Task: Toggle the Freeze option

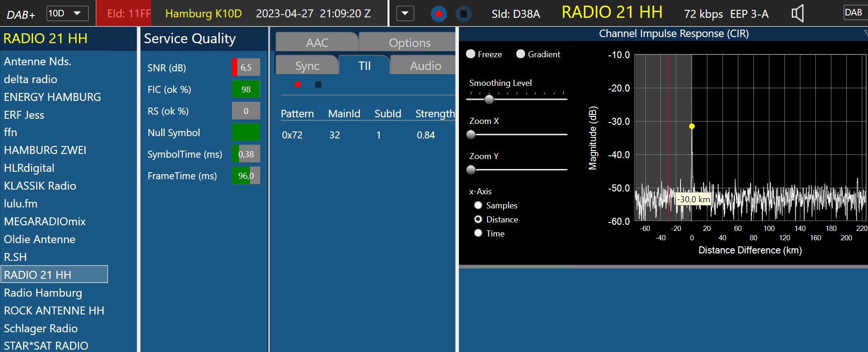Action: point(471,54)
